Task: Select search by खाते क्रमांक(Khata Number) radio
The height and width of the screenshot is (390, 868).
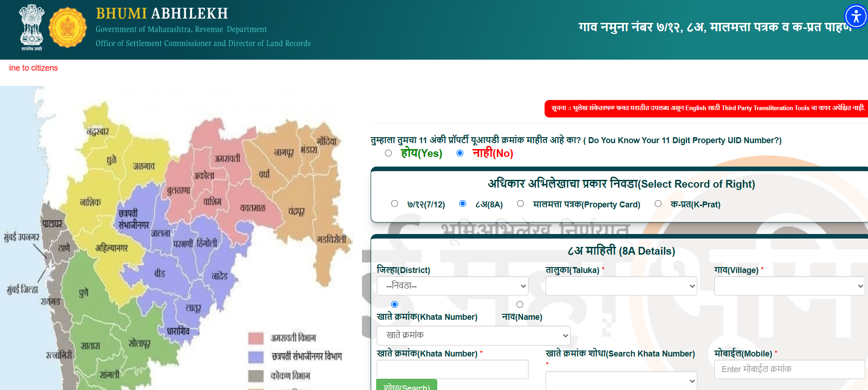Action: 395,304
